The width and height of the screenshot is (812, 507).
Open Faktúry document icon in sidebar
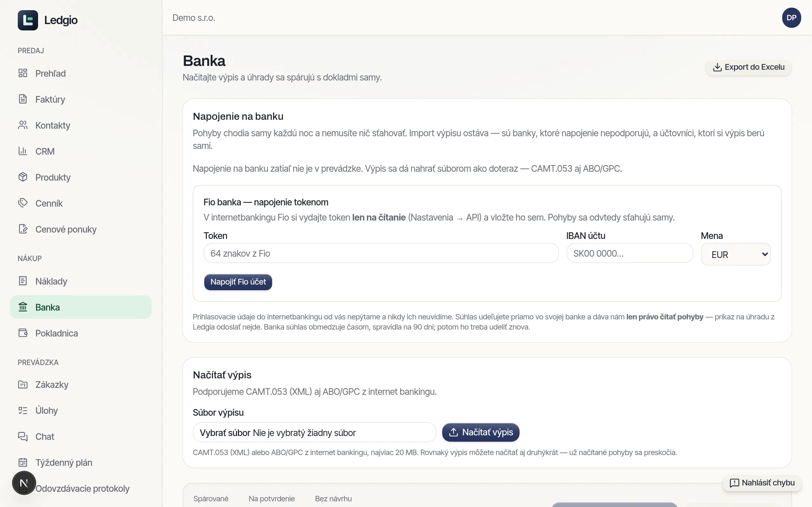tap(23, 99)
